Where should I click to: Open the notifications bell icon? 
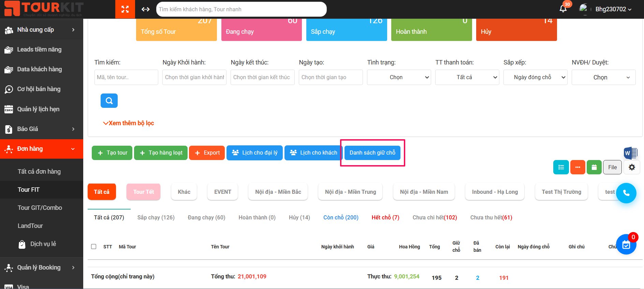point(563,9)
